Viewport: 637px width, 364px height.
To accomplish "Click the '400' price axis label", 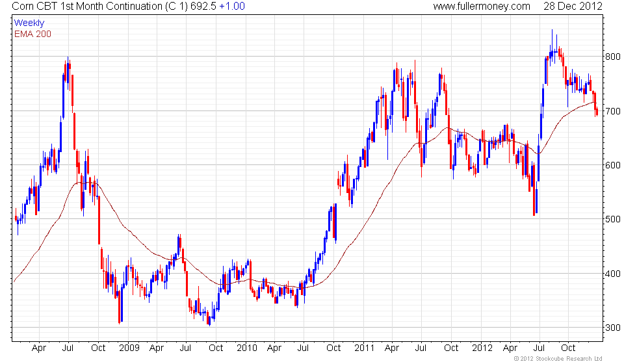I will [x=612, y=274].
